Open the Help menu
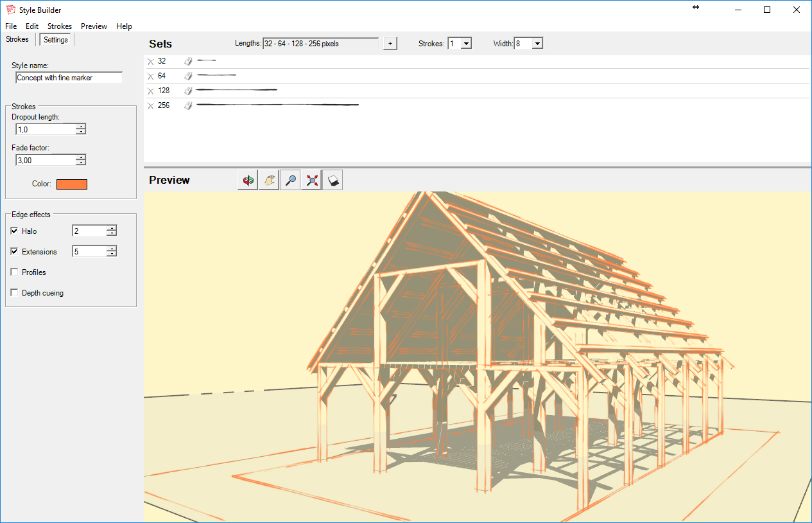 click(124, 26)
